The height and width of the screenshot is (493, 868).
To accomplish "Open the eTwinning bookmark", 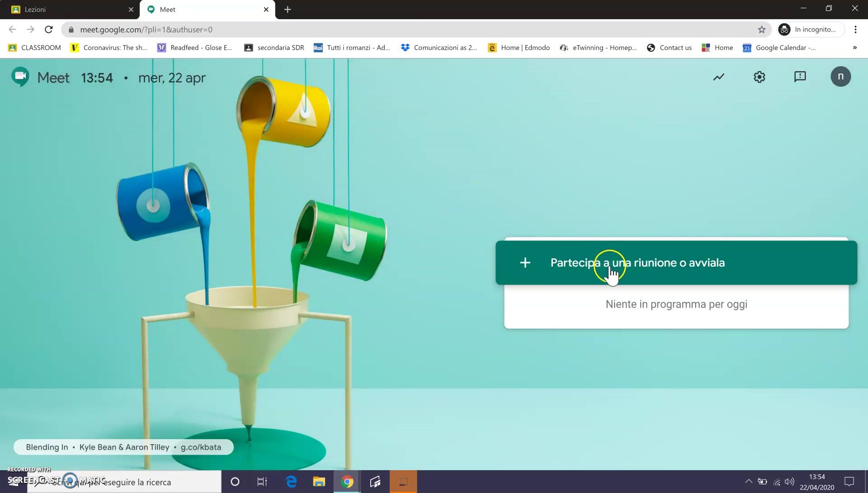I will [x=598, y=47].
